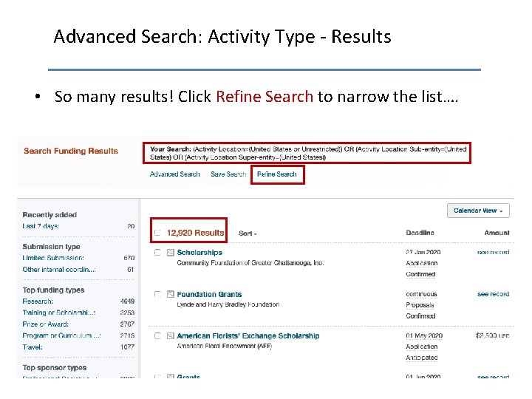Open the Advanced Search link
Image resolution: width=532 pixels, height=399 pixels.
(174, 174)
